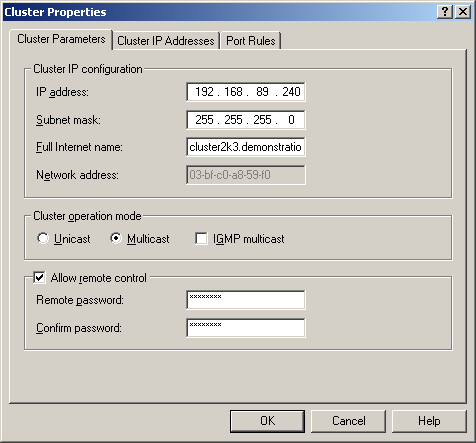Click the Help button
Image resolution: width=476 pixels, height=443 pixels.
[x=429, y=421]
